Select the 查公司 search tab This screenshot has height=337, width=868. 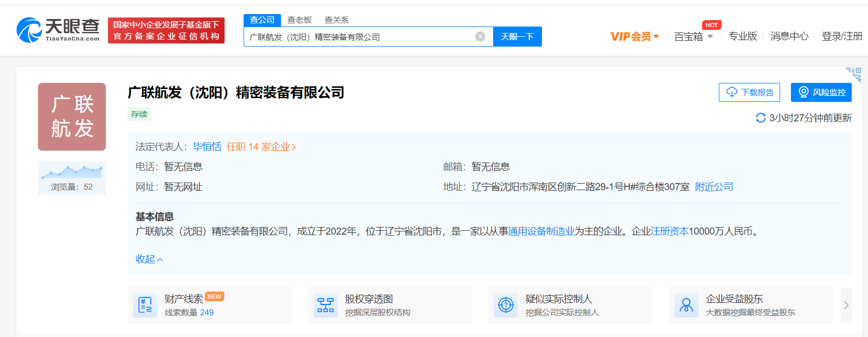262,20
